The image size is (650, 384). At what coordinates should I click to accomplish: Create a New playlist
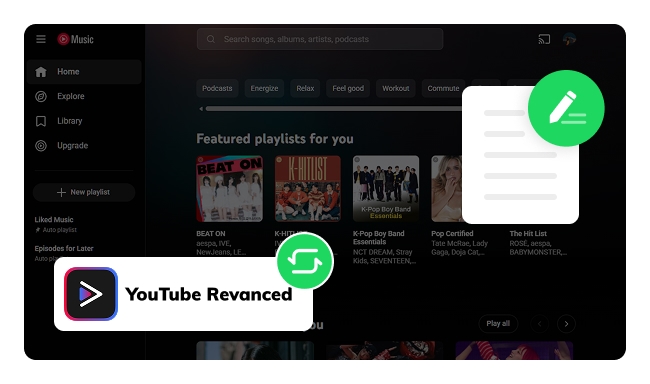pyautogui.click(x=84, y=192)
